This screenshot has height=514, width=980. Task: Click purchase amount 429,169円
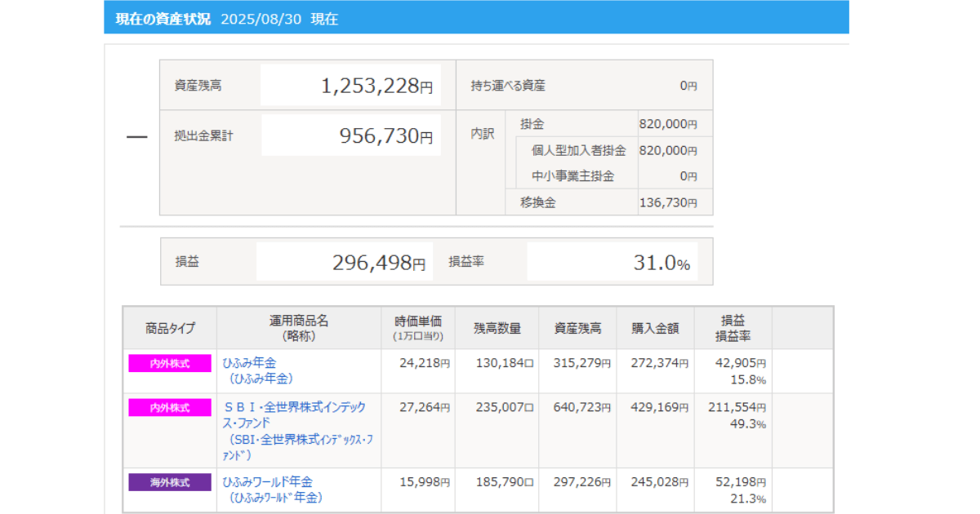(x=660, y=407)
